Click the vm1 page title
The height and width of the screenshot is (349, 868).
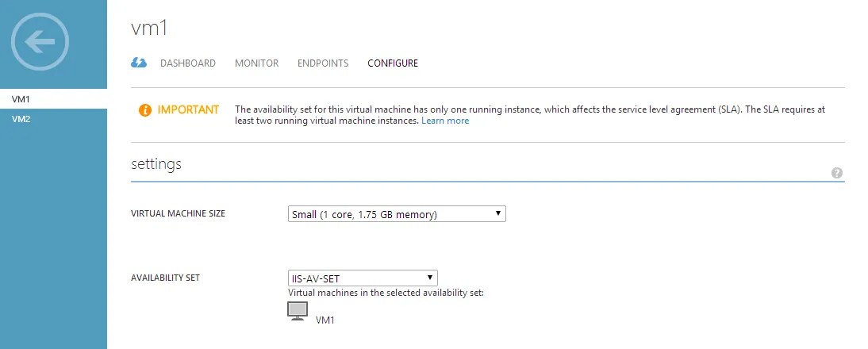149,28
